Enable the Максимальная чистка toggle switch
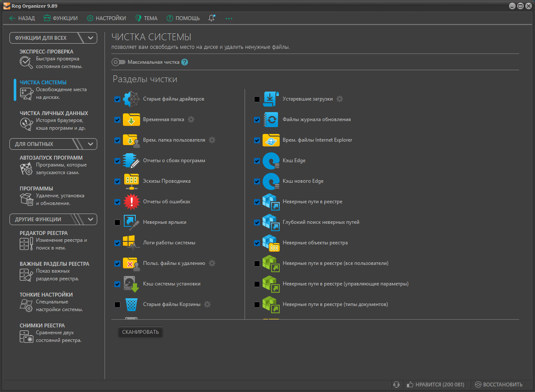535x392 pixels. point(118,62)
